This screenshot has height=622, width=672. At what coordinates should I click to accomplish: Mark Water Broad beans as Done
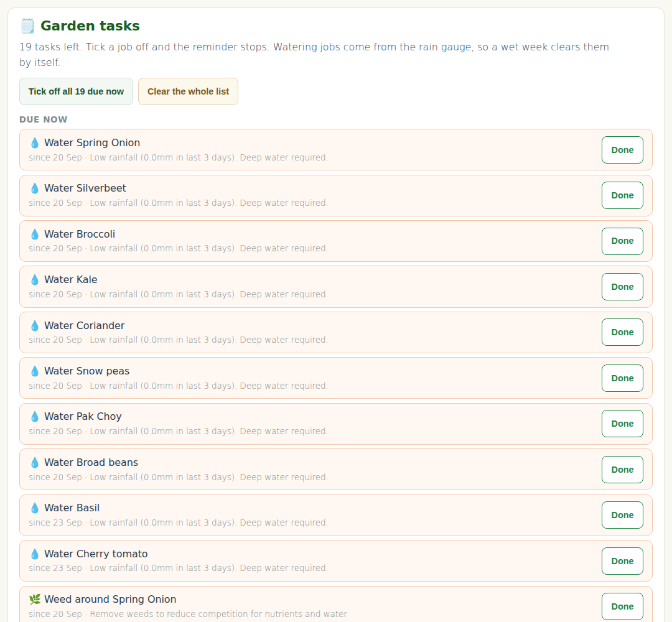[622, 470]
